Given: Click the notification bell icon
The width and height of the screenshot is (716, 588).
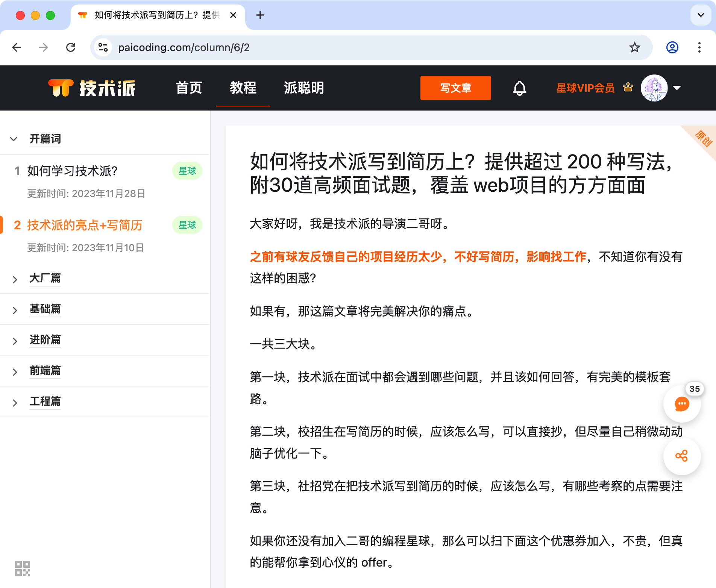Looking at the screenshot, I should click(x=519, y=88).
